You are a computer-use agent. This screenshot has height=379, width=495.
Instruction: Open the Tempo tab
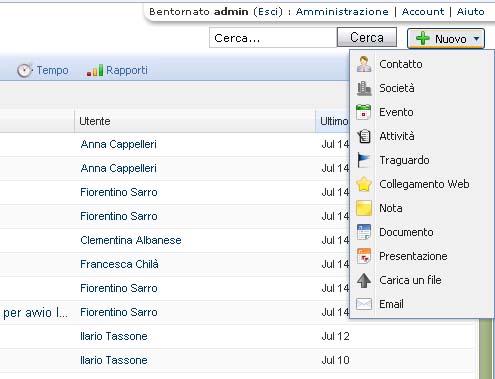(x=43, y=70)
